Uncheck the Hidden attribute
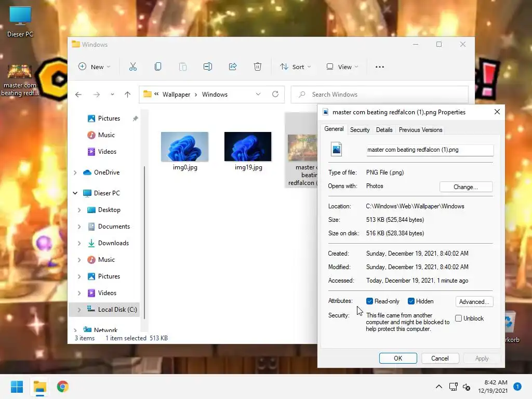 (411, 301)
